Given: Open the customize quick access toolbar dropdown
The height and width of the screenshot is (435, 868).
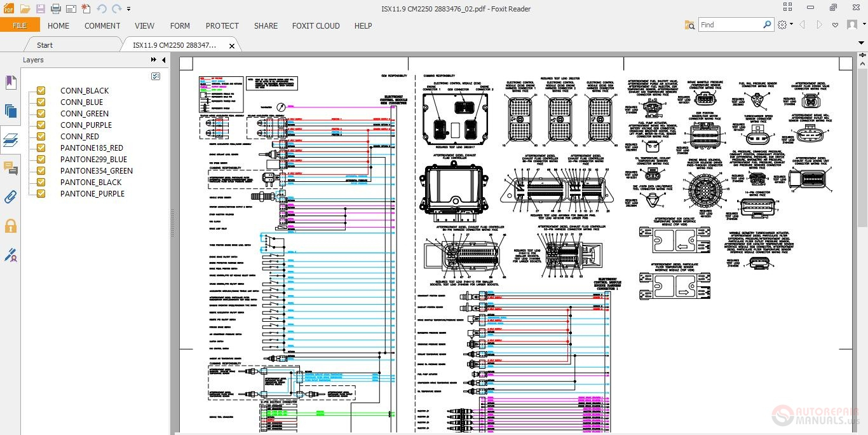Looking at the screenshot, I should point(129,9).
